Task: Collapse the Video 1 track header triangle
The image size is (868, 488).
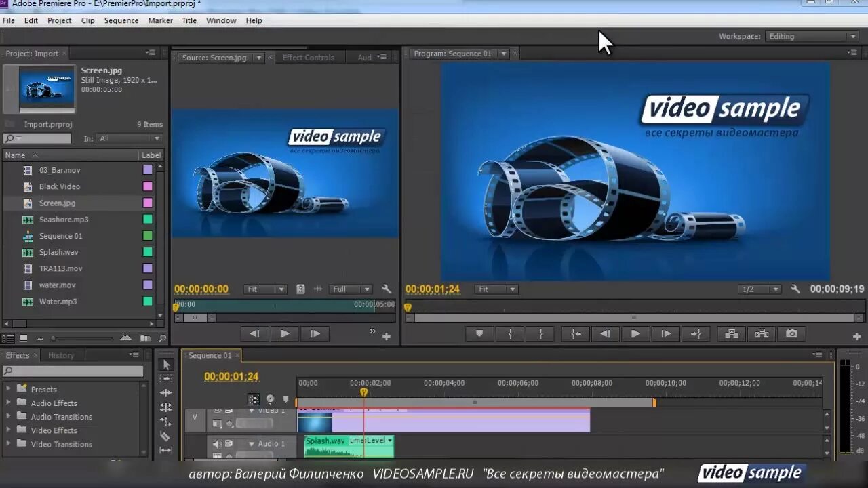Action: tap(252, 411)
